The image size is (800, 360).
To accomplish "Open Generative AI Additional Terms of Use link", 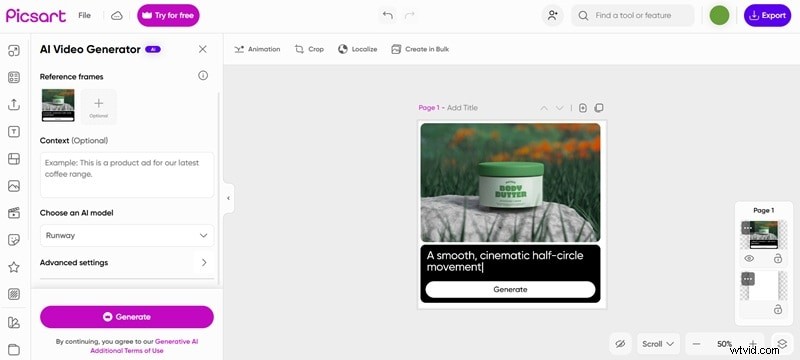I will [x=144, y=346].
